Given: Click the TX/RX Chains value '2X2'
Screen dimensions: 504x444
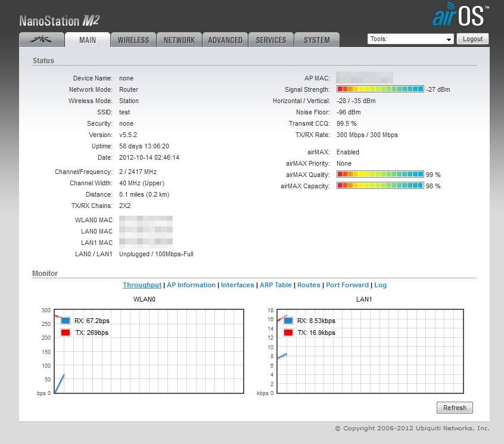Looking at the screenshot, I should [125, 206].
